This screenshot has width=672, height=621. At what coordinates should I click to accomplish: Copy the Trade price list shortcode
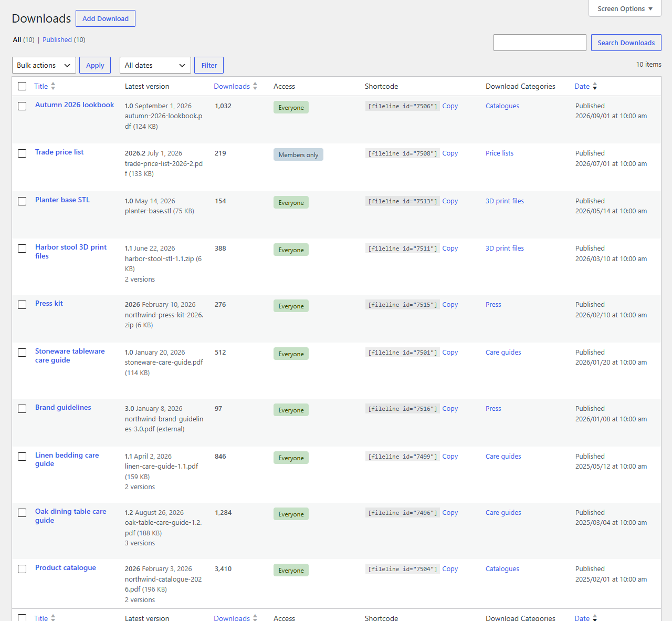coord(450,153)
